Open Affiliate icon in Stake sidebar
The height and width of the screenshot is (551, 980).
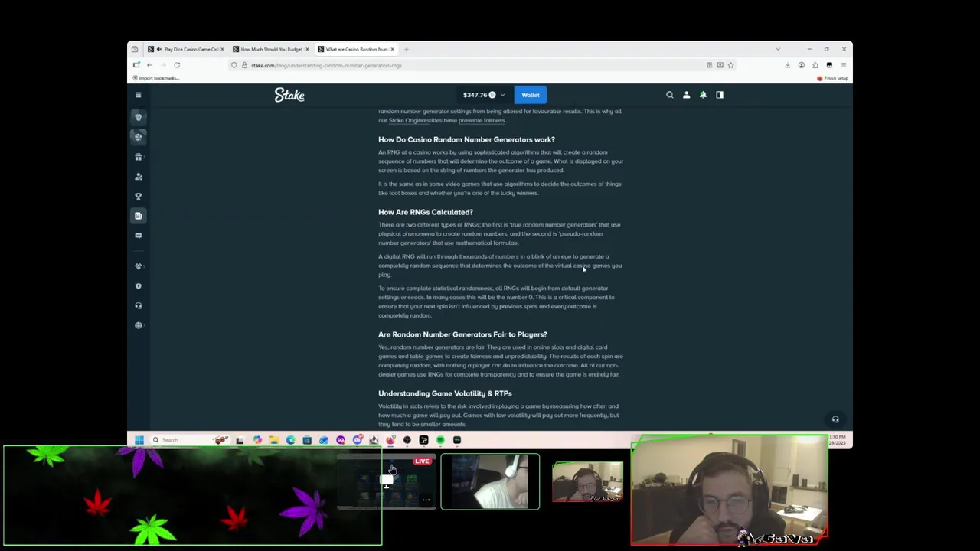[139, 177]
